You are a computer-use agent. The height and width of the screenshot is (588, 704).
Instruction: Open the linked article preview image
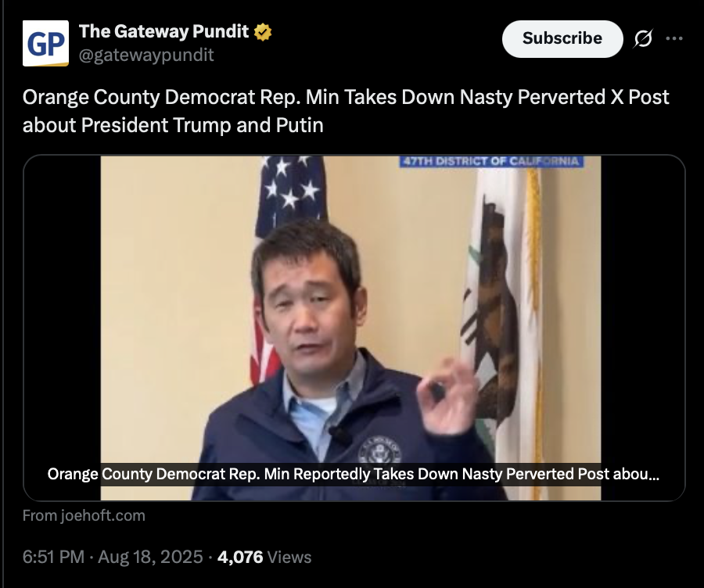click(354, 328)
